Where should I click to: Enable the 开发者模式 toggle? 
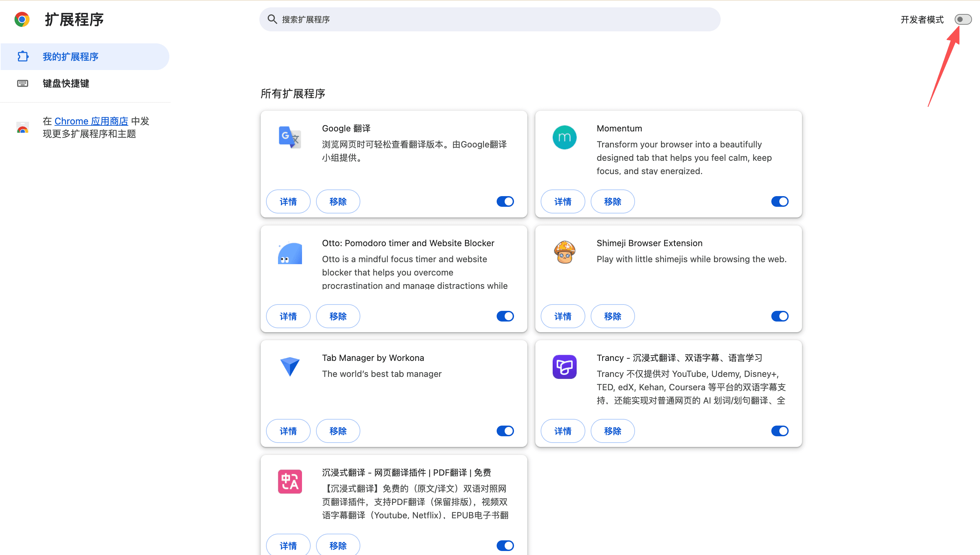[962, 19]
